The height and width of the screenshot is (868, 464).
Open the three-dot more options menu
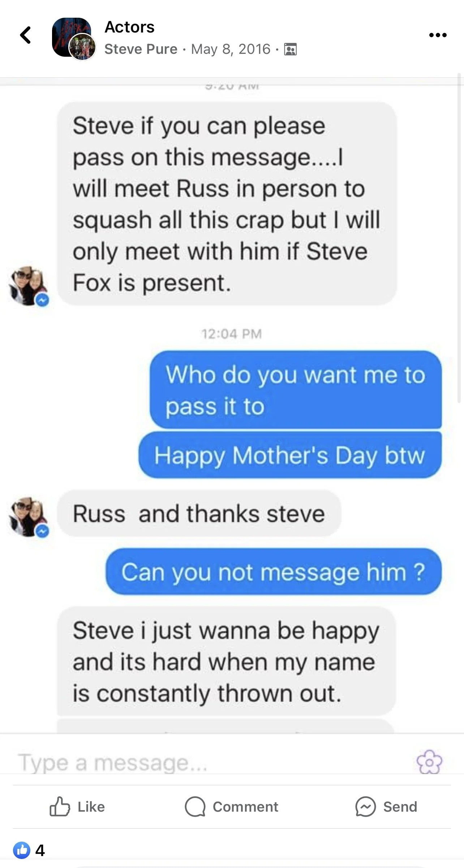(438, 35)
